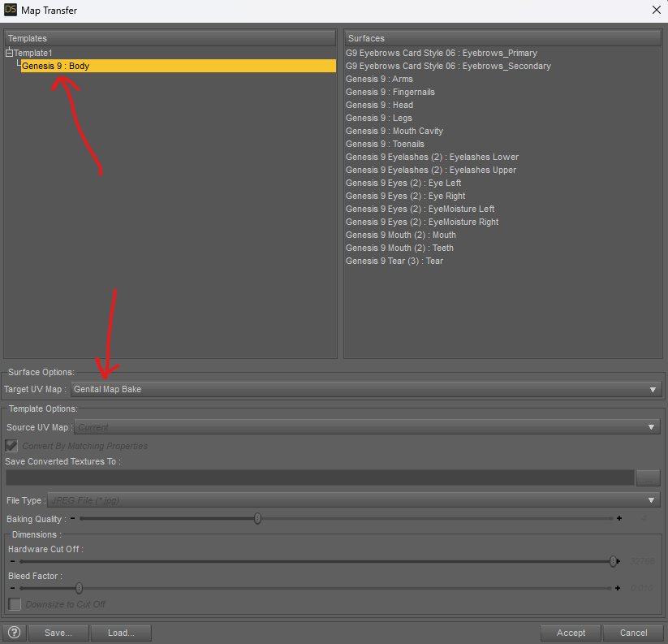The height and width of the screenshot is (644, 668).
Task: Select Genesis 9 Eyes (2) : EyeMoisture Right
Action: tap(422, 222)
